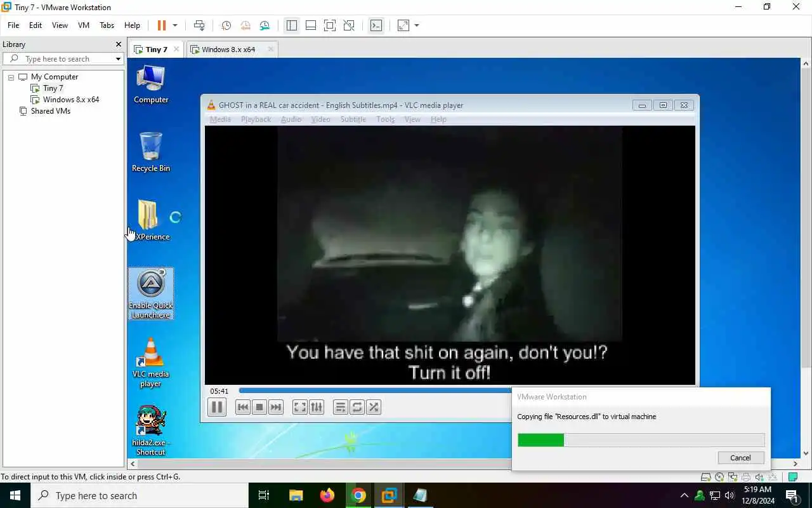This screenshot has height=508, width=812.
Task: Select the Recycle Bin desktop icon
Action: [151, 152]
